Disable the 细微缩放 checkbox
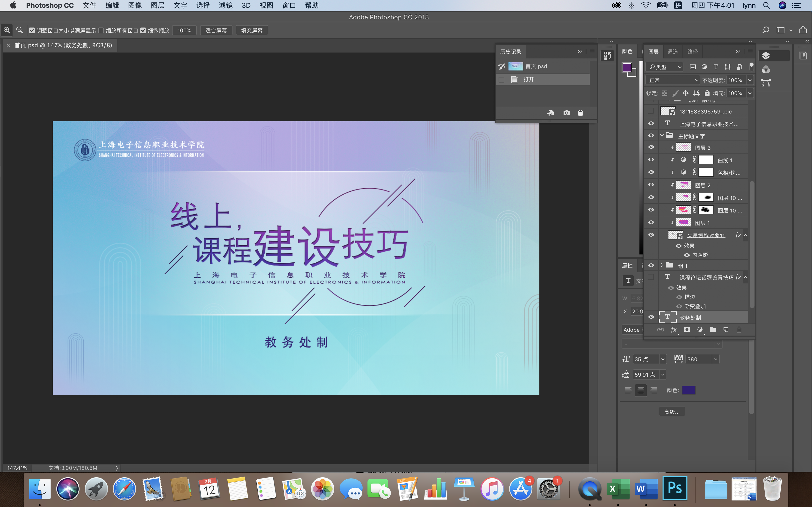The image size is (812, 507). (143, 30)
